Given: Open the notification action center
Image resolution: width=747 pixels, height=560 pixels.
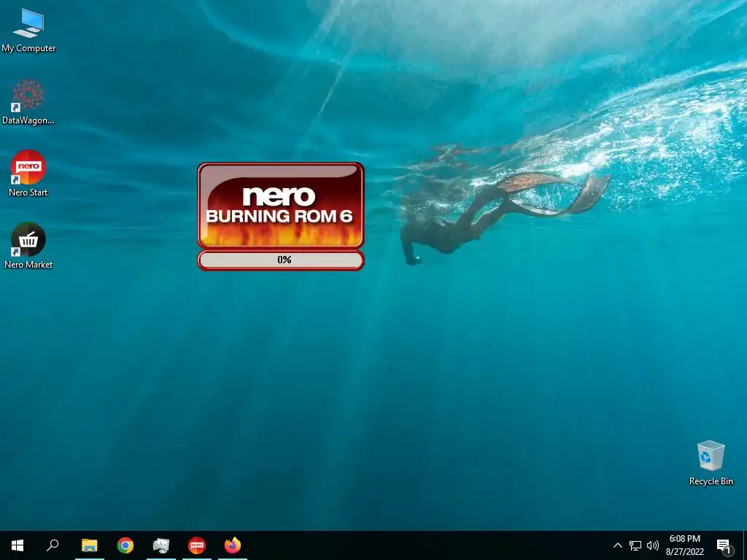Looking at the screenshot, I should click(724, 545).
